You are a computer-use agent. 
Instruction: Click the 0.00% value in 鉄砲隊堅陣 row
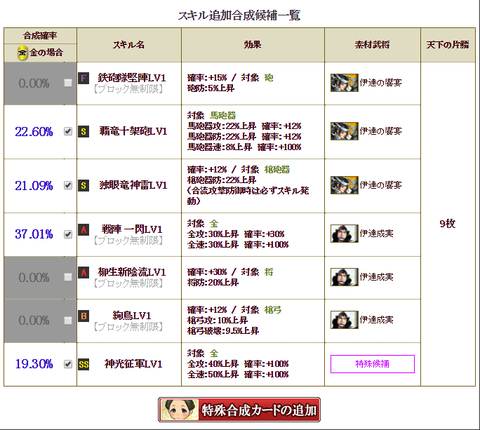click(34, 83)
